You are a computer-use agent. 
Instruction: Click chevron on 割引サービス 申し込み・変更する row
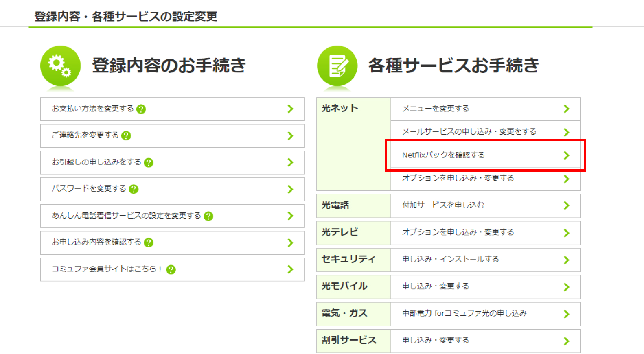(x=566, y=341)
